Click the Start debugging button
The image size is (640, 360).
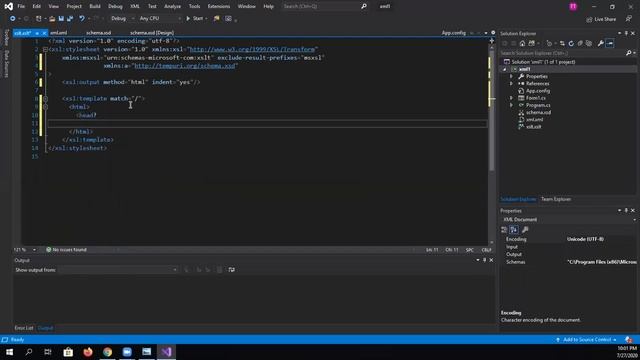click(195, 18)
